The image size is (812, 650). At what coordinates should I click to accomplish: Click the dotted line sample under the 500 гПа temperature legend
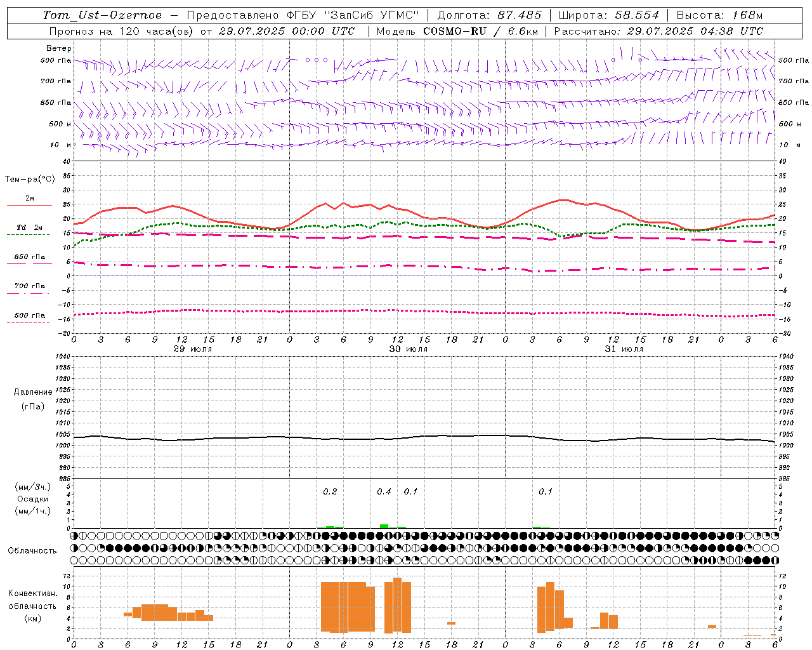click(x=28, y=323)
